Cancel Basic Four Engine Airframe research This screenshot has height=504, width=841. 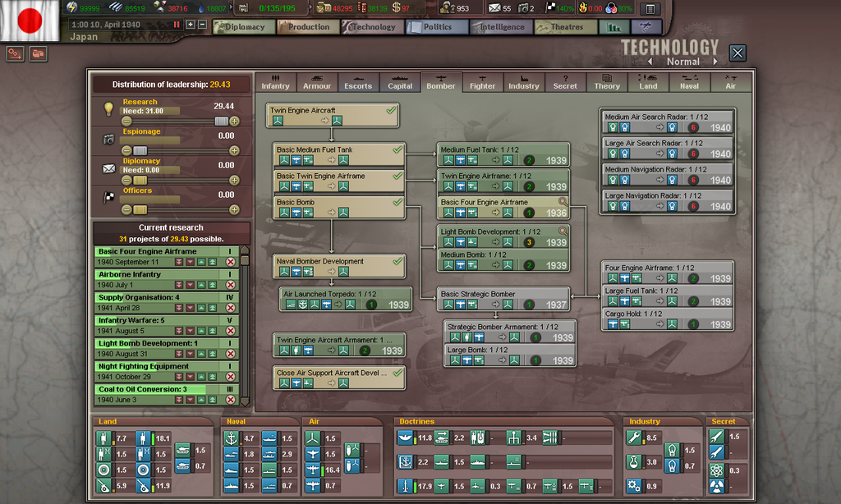point(231,262)
